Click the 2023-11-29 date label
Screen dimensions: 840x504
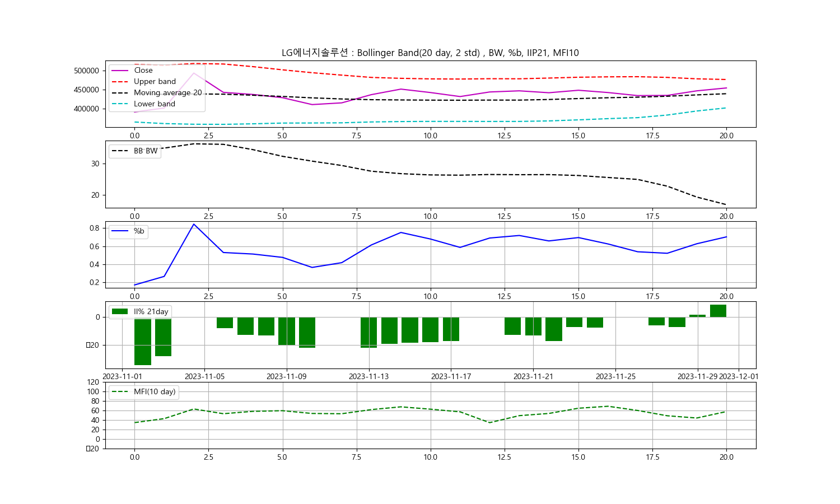coord(697,376)
